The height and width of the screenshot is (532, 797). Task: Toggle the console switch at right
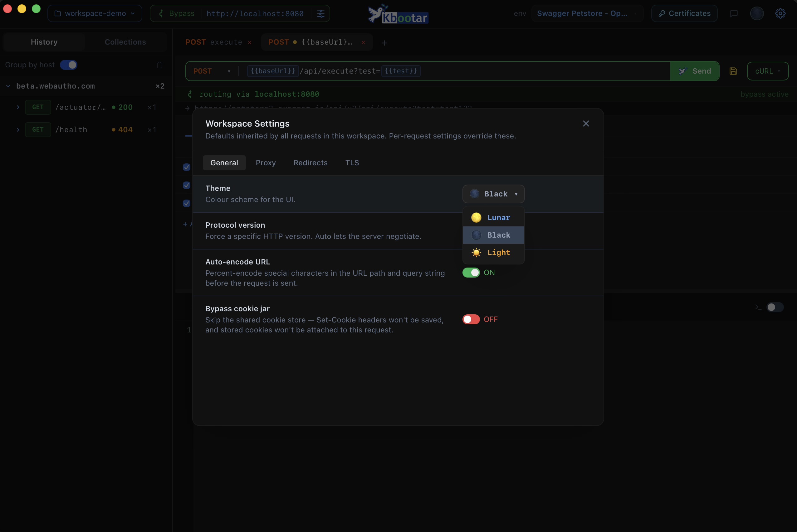point(775,307)
